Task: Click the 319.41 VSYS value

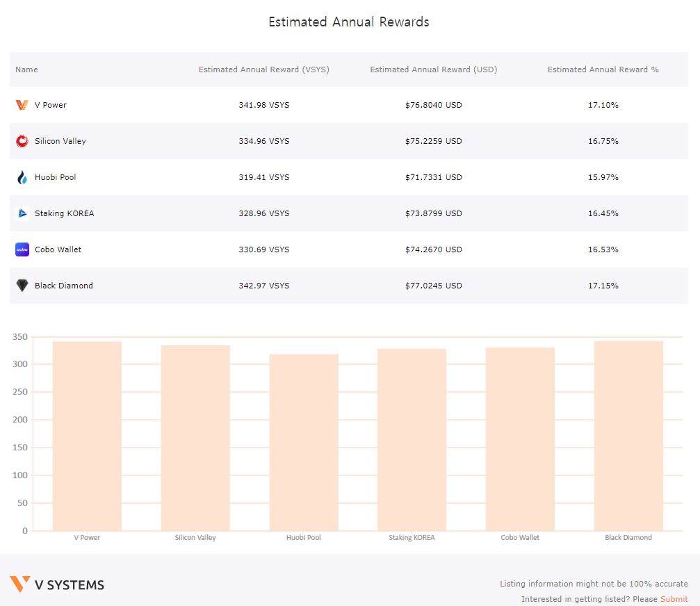Action: pos(264,177)
